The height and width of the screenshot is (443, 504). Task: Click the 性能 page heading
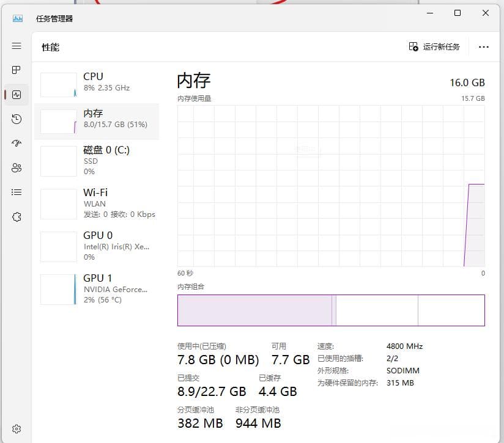pyautogui.click(x=51, y=47)
